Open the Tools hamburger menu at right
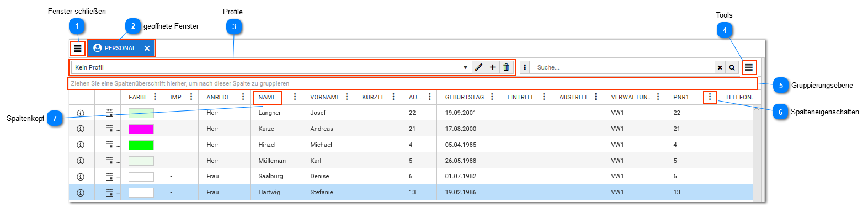 (x=749, y=67)
